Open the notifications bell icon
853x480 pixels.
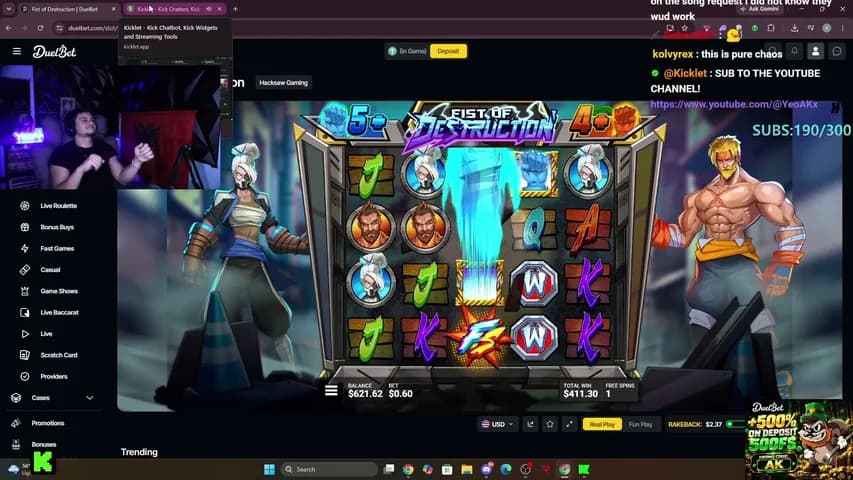pos(794,51)
